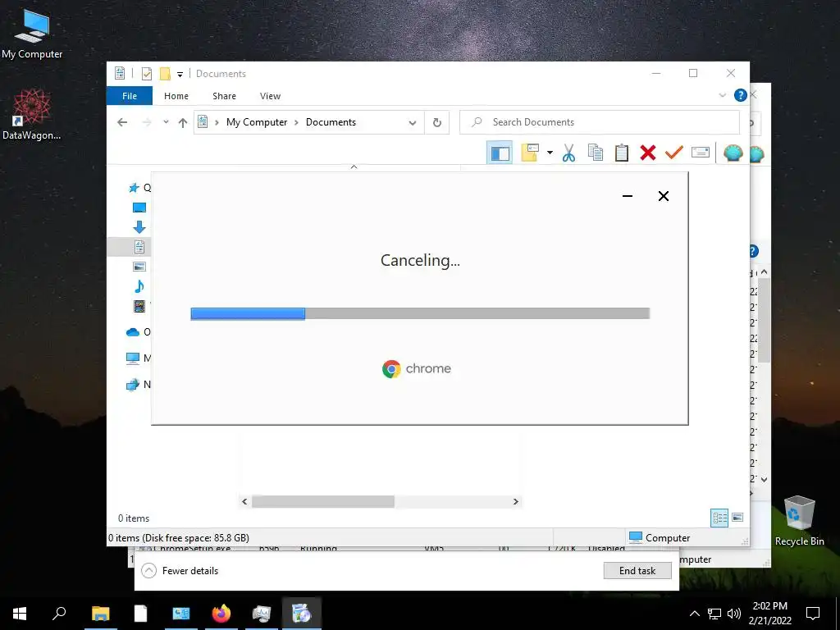
Task: Select DataWagon desktop shortcut
Action: (32, 114)
